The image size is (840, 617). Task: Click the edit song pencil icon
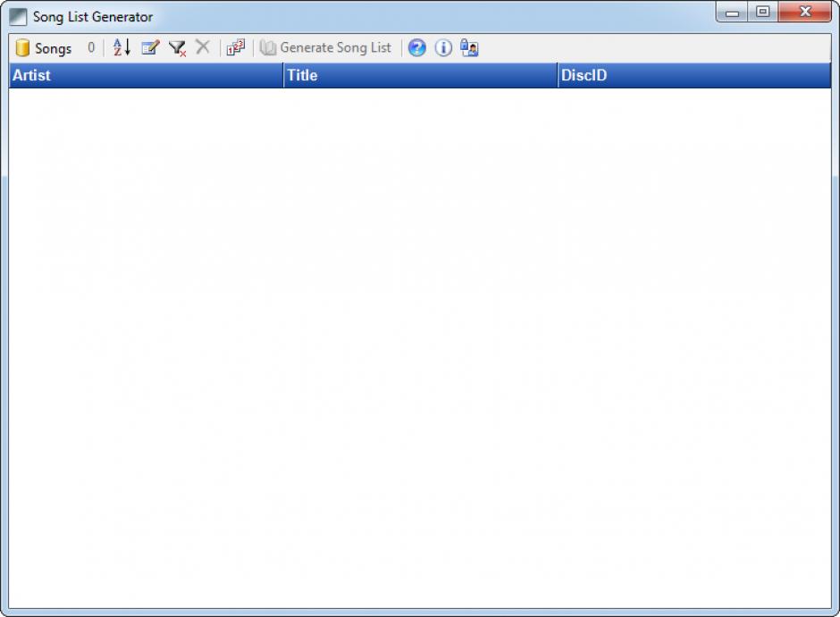[149, 48]
